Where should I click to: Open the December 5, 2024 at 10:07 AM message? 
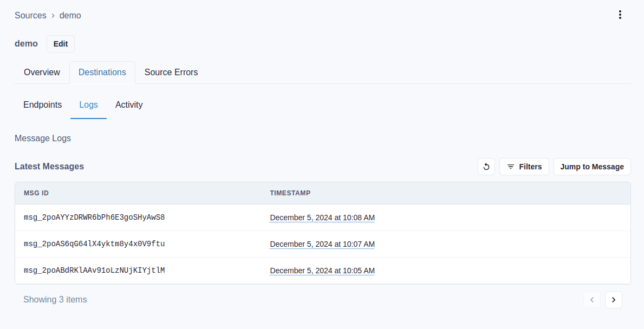tap(322, 244)
